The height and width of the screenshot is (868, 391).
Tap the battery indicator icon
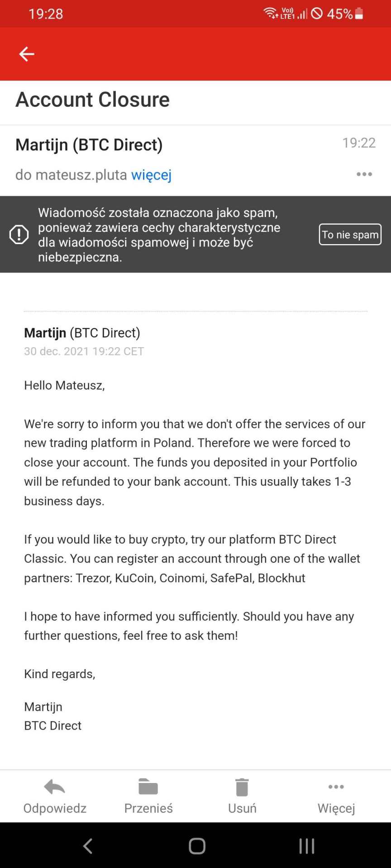(x=359, y=14)
